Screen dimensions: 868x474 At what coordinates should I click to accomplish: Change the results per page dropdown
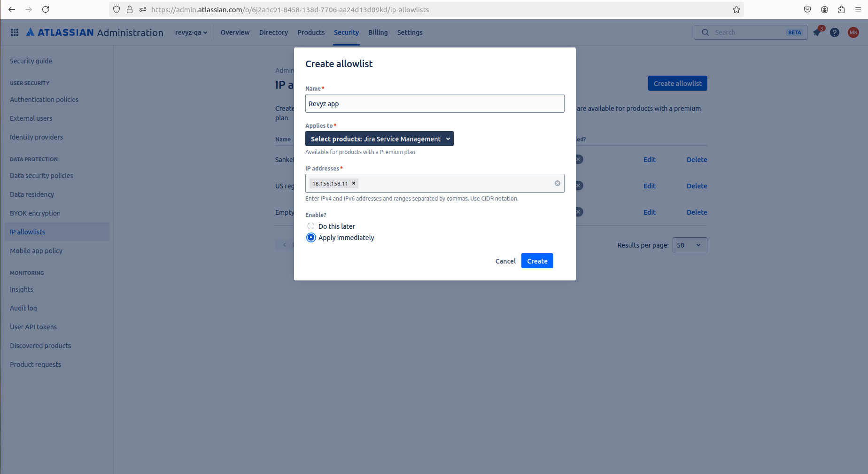(x=689, y=245)
